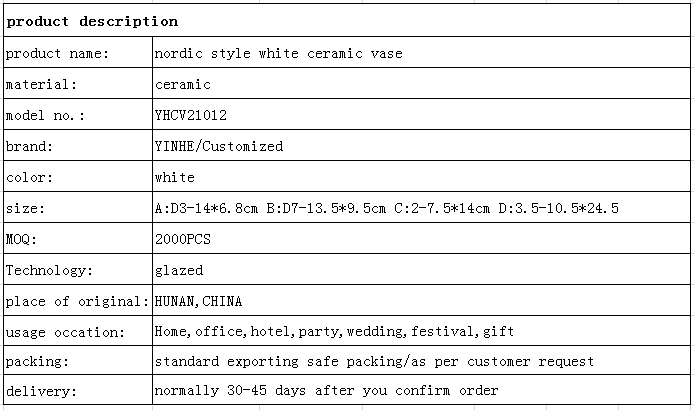
Task: Select the 'MOQ:' label cell
Action: pos(78,238)
